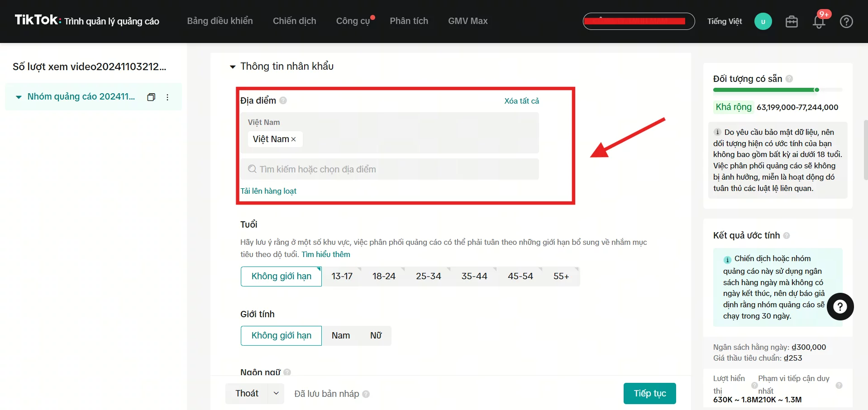Screen dimensions: 868x410
Task: Click Xóa tất cả link
Action: (x=521, y=101)
